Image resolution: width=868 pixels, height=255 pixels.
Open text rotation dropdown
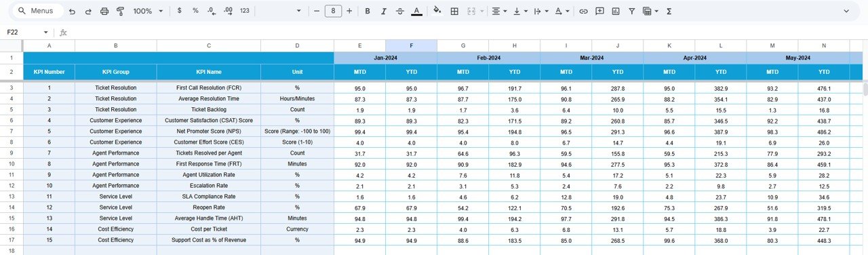coord(561,11)
